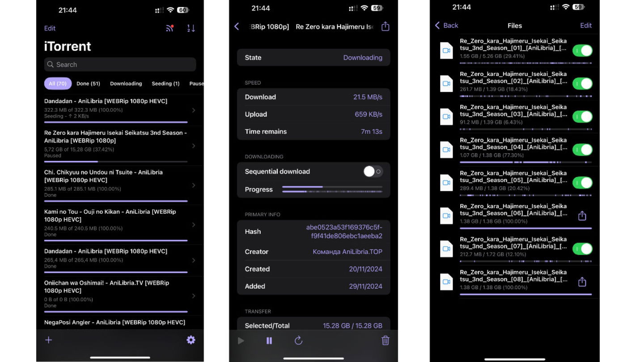The width and height of the screenshot is (644, 362).
Task: Open the second Dandadan torrent chevron (265,4 MB)
Action: point(194,260)
